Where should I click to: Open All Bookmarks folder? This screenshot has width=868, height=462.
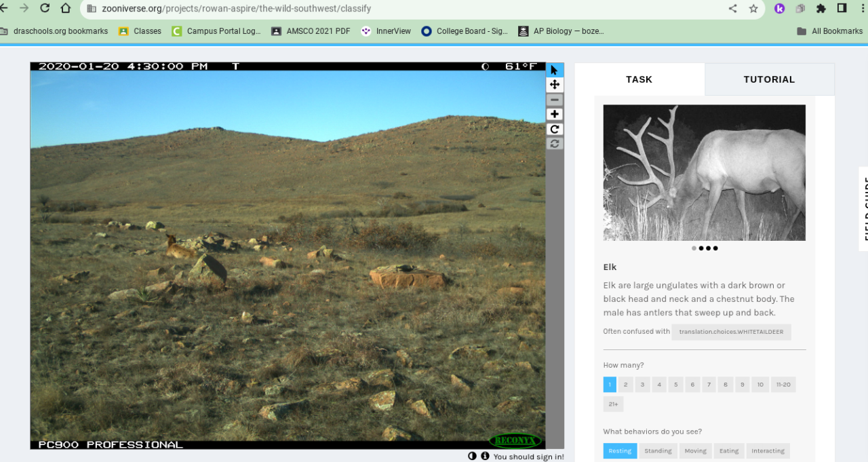pyautogui.click(x=830, y=31)
